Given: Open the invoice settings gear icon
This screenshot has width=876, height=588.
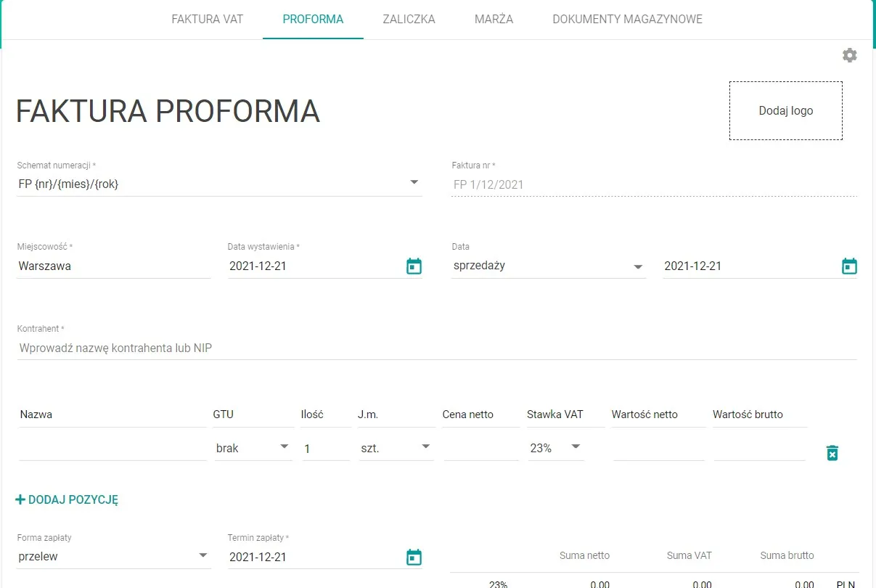Looking at the screenshot, I should click(849, 54).
